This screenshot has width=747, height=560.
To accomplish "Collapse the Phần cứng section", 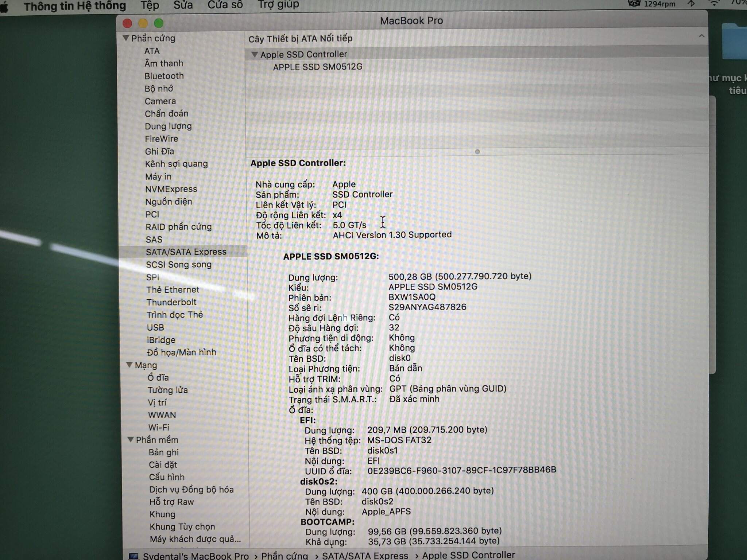I will tap(126, 38).
